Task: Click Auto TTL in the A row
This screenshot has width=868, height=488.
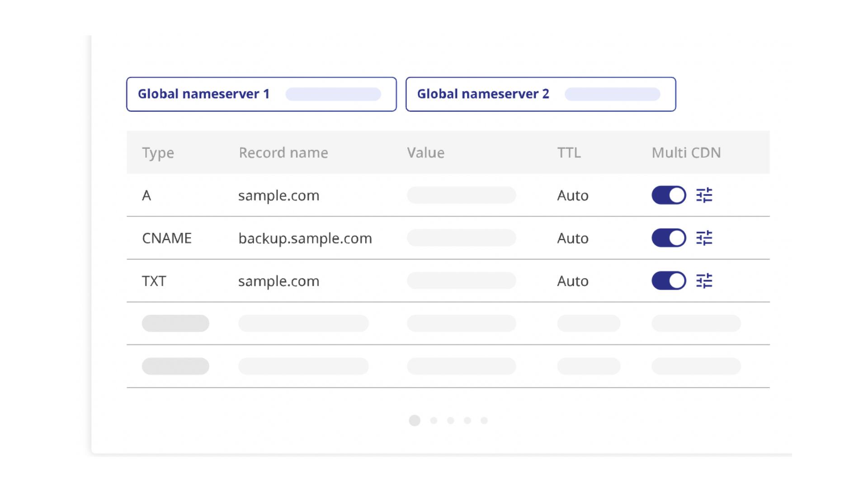Action: coord(573,196)
